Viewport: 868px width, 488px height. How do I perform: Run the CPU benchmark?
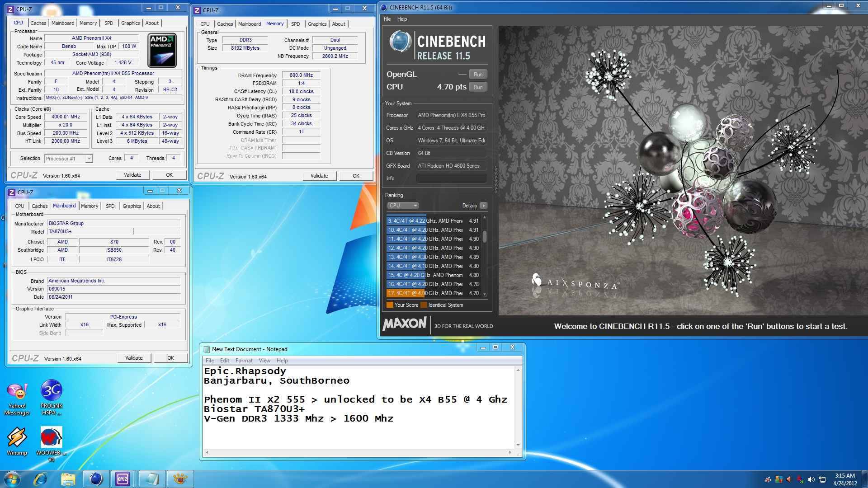coord(478,87)
